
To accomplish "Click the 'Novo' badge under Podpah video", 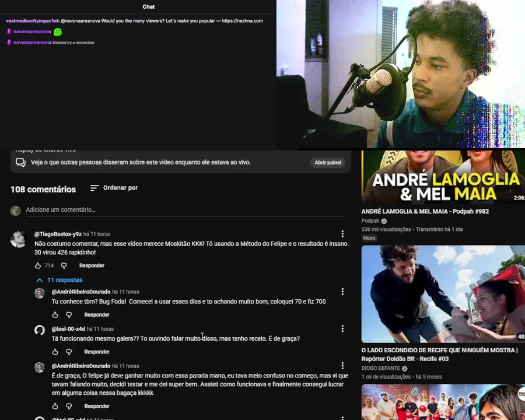I will 369,238.
